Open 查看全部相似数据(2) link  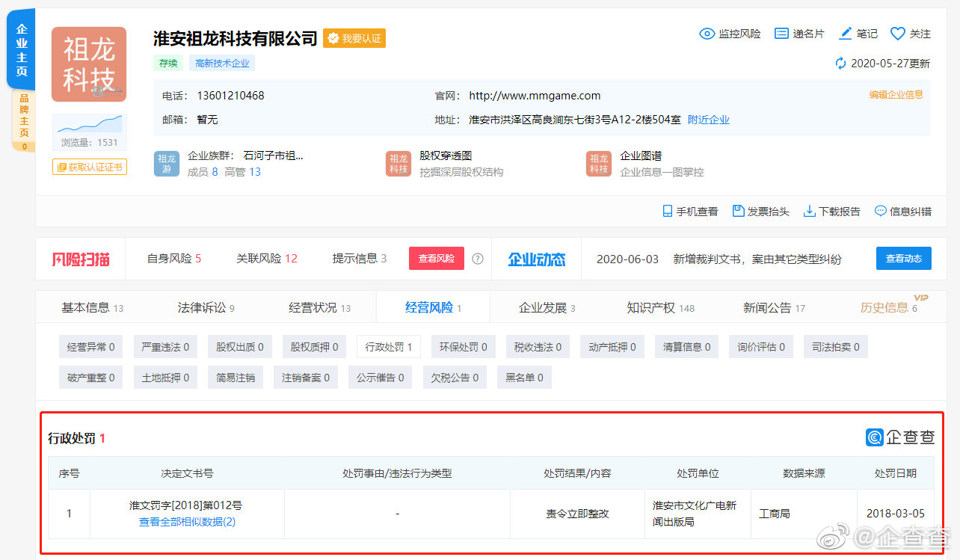(x=187, y=522)
